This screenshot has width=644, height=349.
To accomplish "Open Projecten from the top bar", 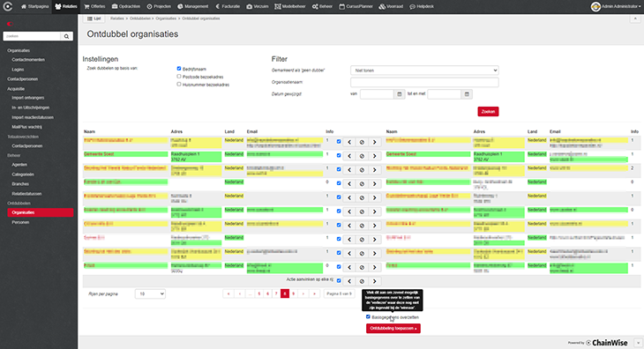I will (x=159, y=6).
